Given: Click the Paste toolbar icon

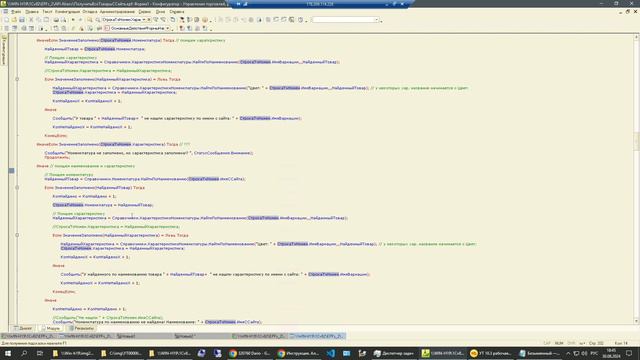Looking at the screenshot, I should click(47, 20).
